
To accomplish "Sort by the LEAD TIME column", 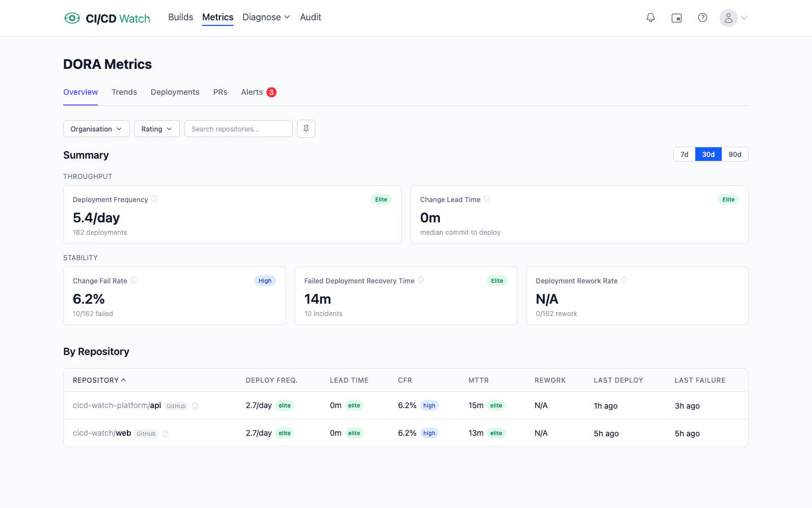I will point(349,380).
